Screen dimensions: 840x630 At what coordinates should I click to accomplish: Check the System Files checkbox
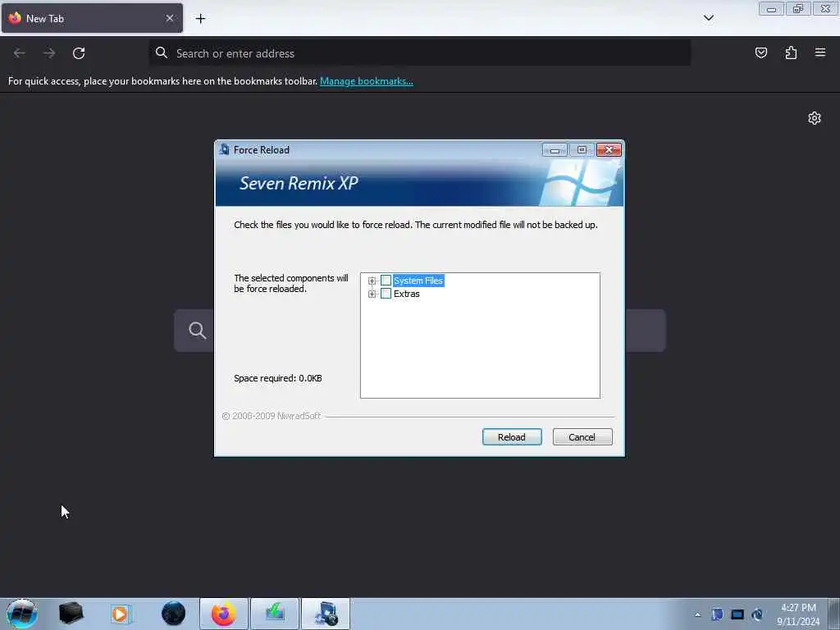[x=386, y=281]
